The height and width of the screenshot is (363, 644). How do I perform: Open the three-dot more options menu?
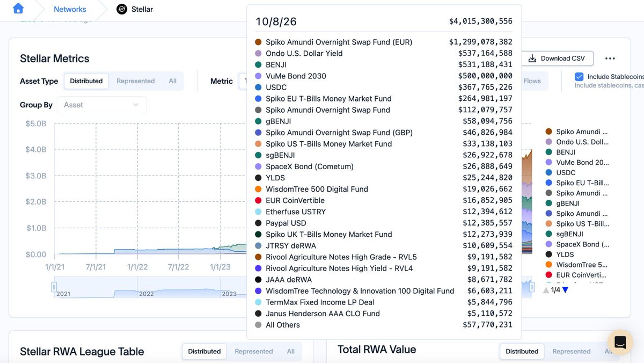tap(610, 59)
